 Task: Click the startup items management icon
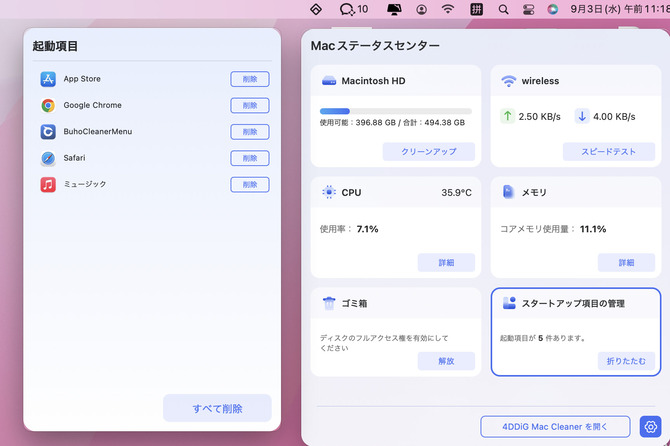[509, 303]
